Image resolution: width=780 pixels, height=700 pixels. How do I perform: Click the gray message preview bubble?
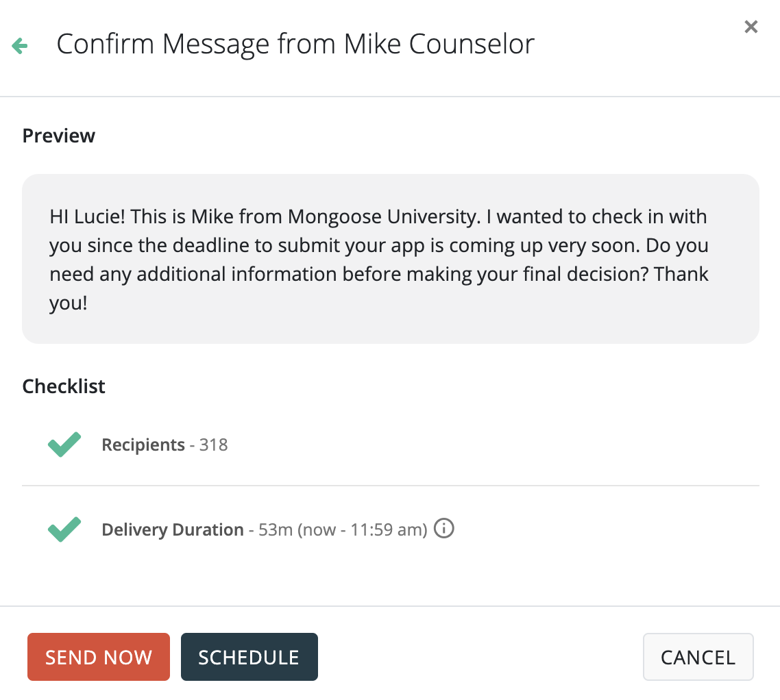pos(390,258)
